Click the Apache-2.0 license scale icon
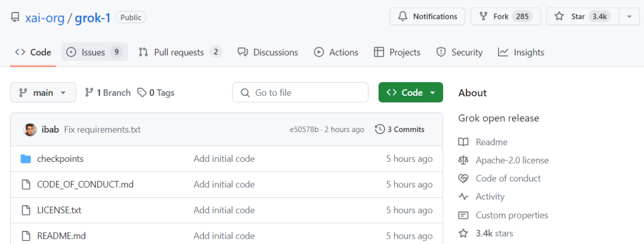The height and width of the screenshot is (244, 644). 463,160
